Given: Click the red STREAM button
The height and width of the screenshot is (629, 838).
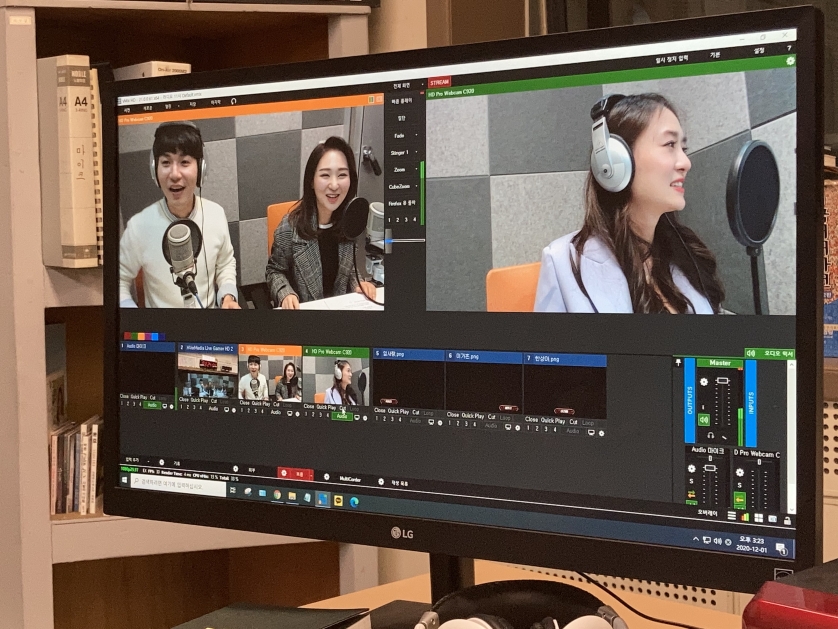Looking at the screenshot, I should [x=440, y=83].
